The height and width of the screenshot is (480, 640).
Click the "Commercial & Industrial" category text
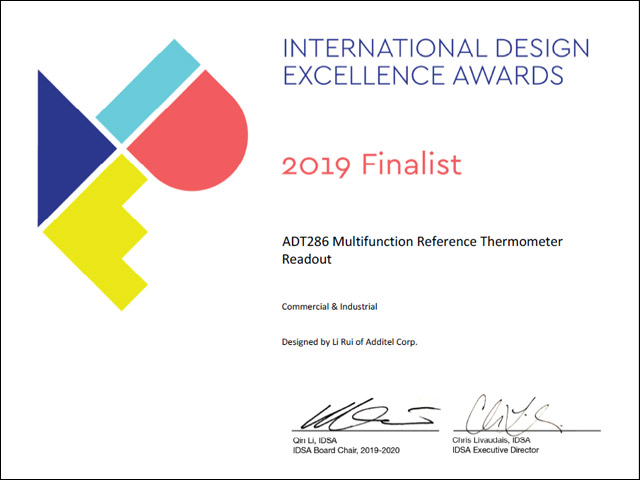click(331, 306)
